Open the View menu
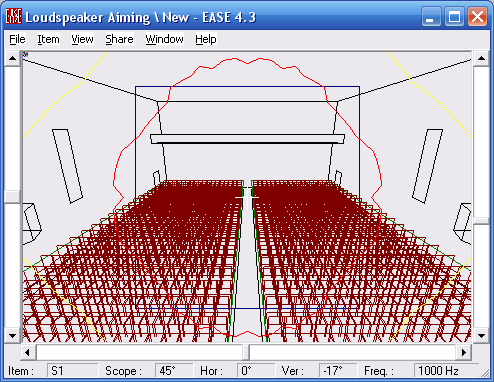This screenshot has height=382, width=494. [82, 39]
